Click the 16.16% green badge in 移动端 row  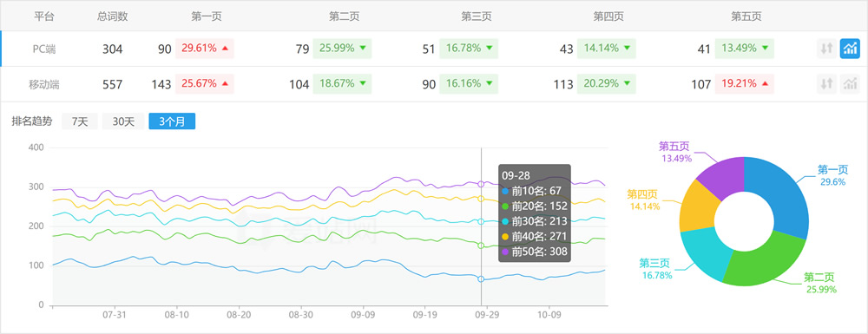tap(469, 84)
